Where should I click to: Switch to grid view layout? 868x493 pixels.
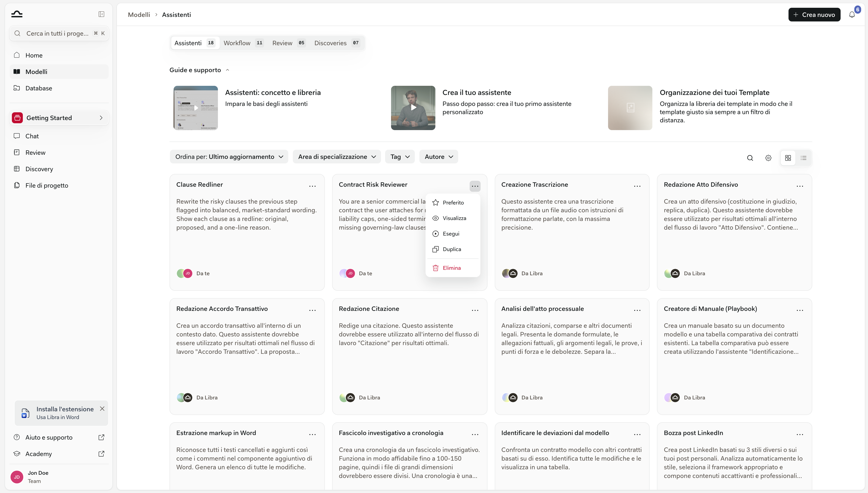click(788, 158)
